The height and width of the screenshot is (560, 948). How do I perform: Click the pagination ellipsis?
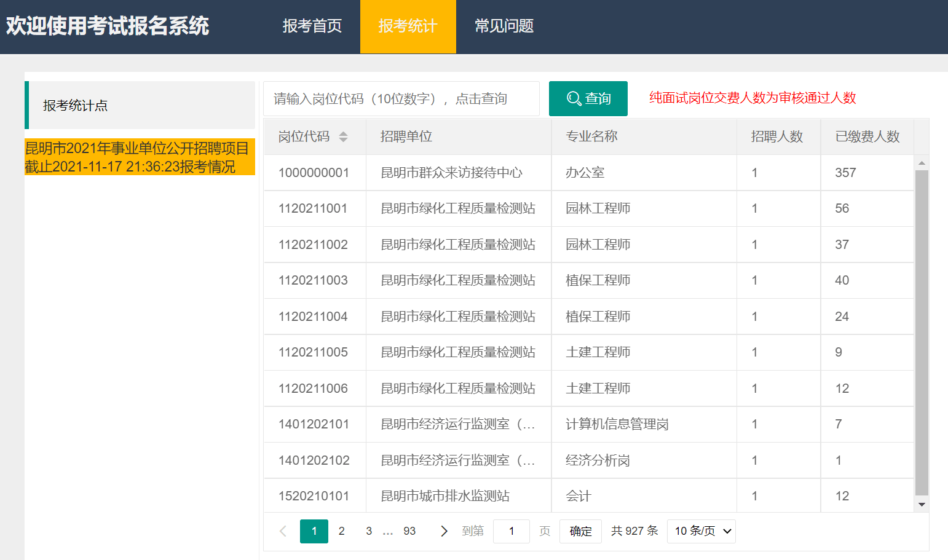(x=388, y=532)
